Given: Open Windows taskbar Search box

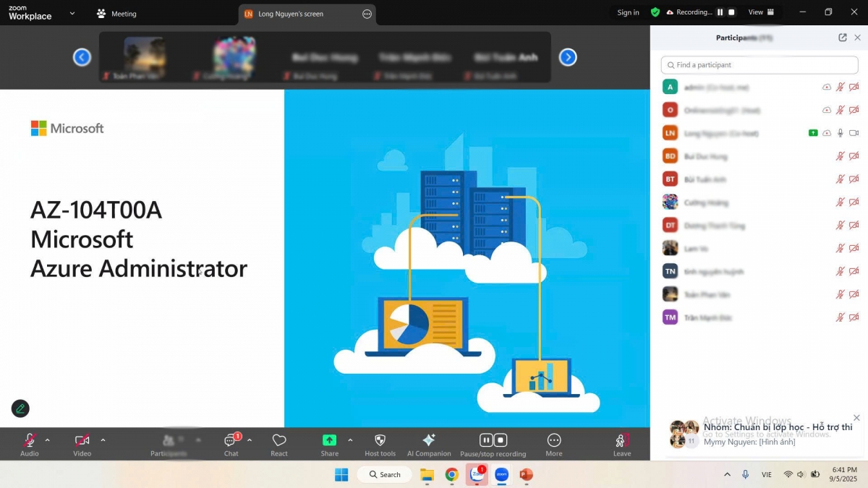Looking at the screenshot, I should point(386,475).
